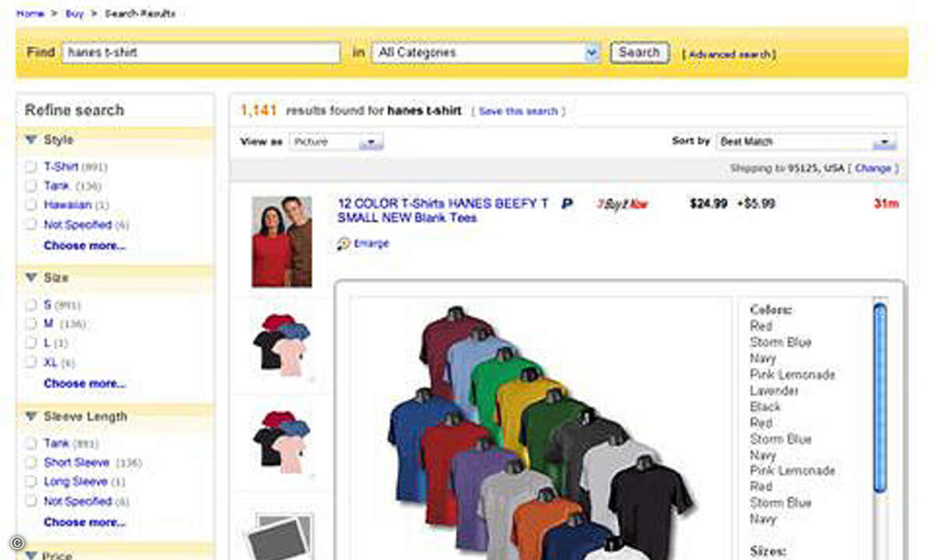
Task: Click the Buy It Now logo
Action: pos(622,205)
